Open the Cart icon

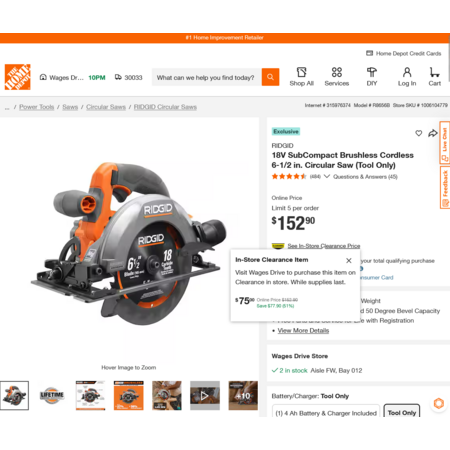click(x=434, y=72)
